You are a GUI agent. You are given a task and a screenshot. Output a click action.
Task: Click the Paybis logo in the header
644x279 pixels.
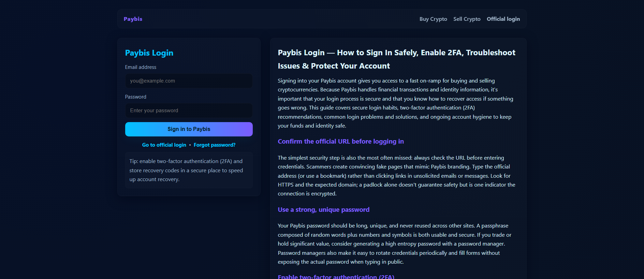click(x=133, y=19)
